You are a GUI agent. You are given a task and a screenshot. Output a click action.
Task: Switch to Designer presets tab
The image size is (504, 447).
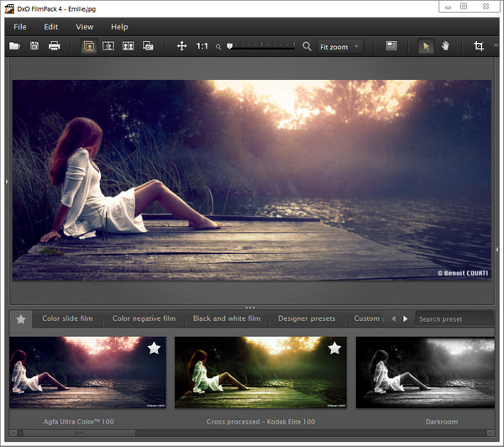[x=307, y=318]
